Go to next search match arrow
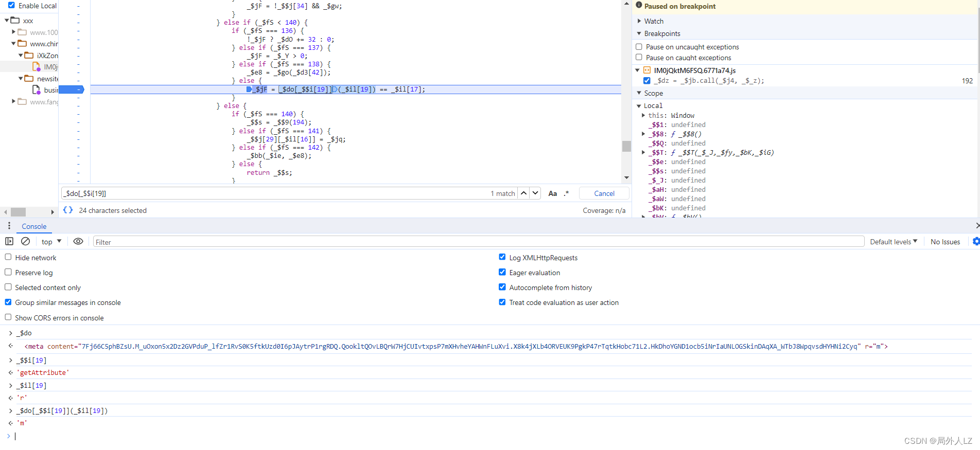This screenshot has width=980, height=450. (x=535, y=193)
